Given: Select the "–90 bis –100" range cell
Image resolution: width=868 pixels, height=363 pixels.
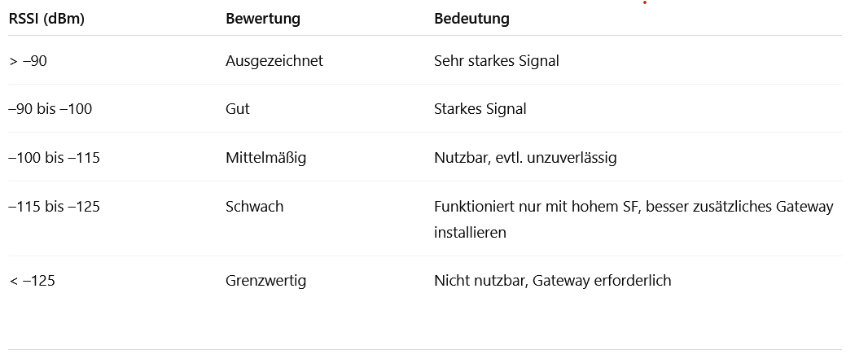Looking at the screenshot, I should [50, 109].
